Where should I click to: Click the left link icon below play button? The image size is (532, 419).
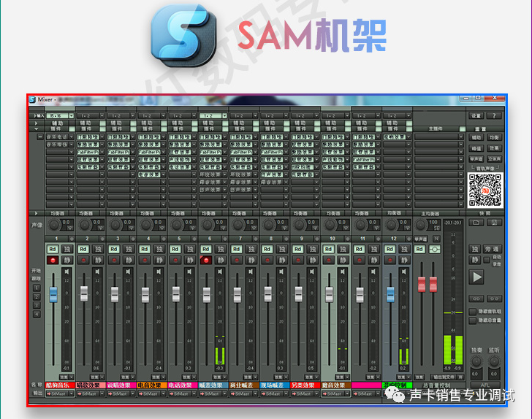pos(476,299)
